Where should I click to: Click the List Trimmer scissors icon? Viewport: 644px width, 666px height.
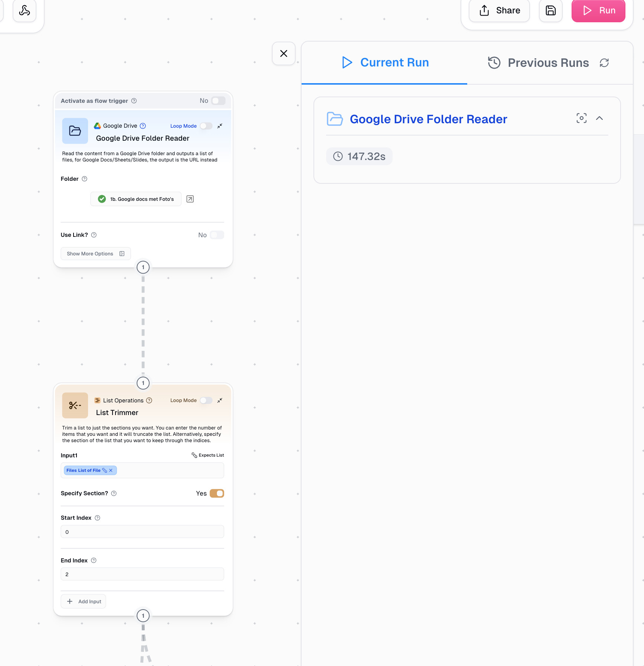click(x=75, y=405)
